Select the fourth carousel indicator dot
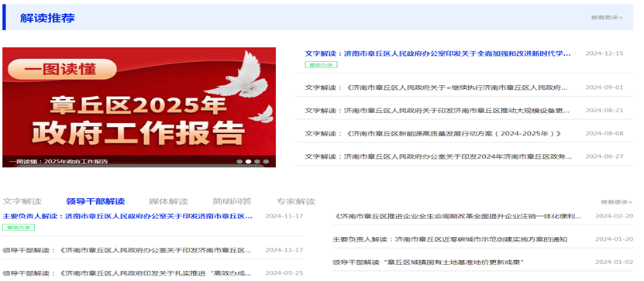The height and width of the screenshot is (281, 644). (266, 162)
